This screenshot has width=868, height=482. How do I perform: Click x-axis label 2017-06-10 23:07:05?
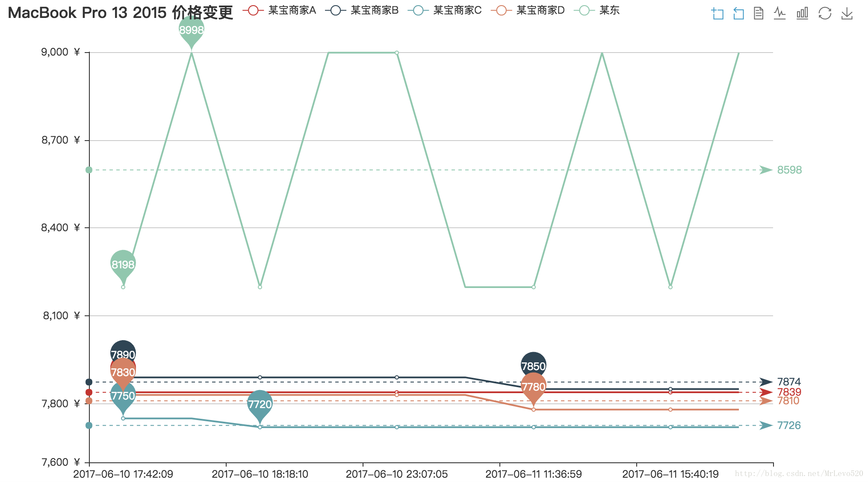[397, 474]
